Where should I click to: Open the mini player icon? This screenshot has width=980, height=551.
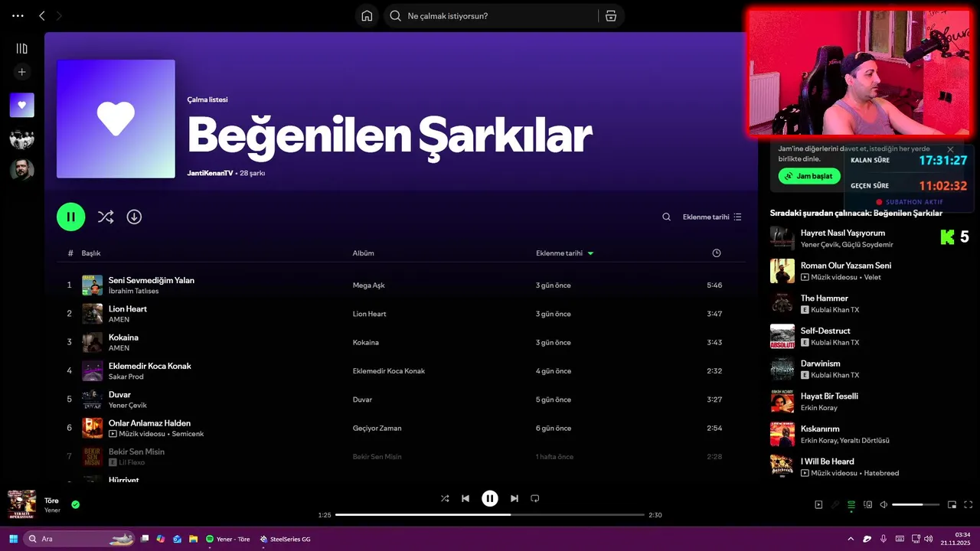pyautogui.click(x=952, y=504)
